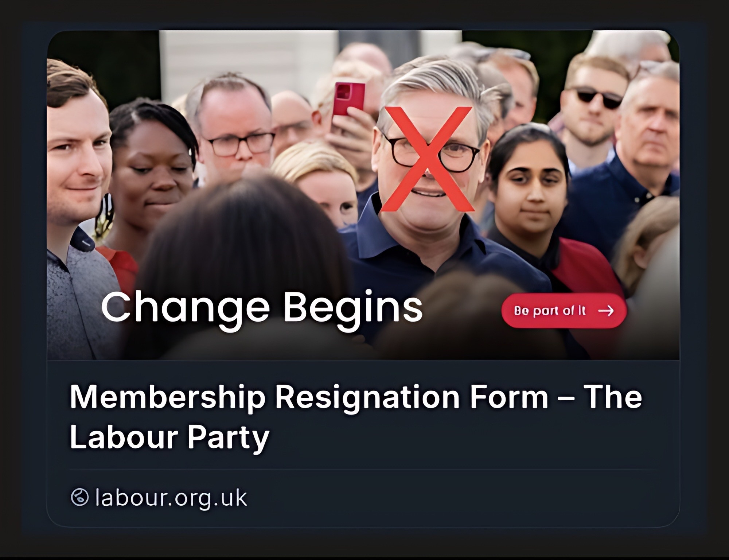Click the word "Form" in the card title
The height and width of the screenshot is (560, 729).
point(509,397)
